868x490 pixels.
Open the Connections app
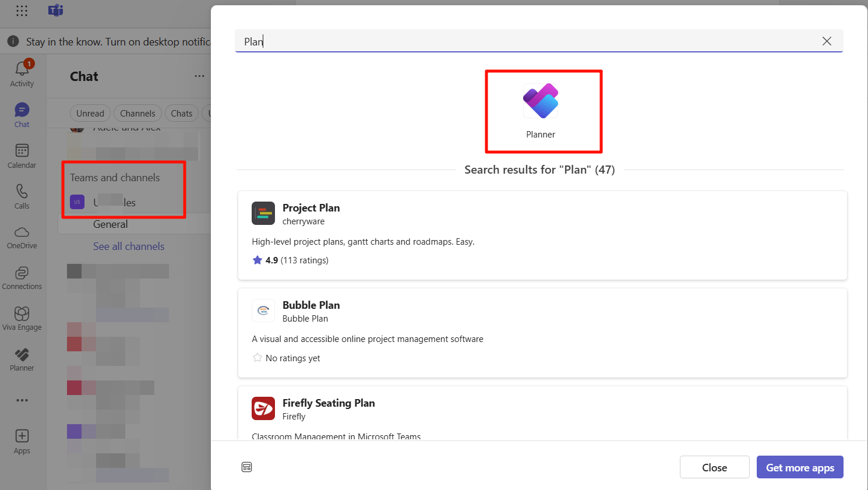[22, 278]
